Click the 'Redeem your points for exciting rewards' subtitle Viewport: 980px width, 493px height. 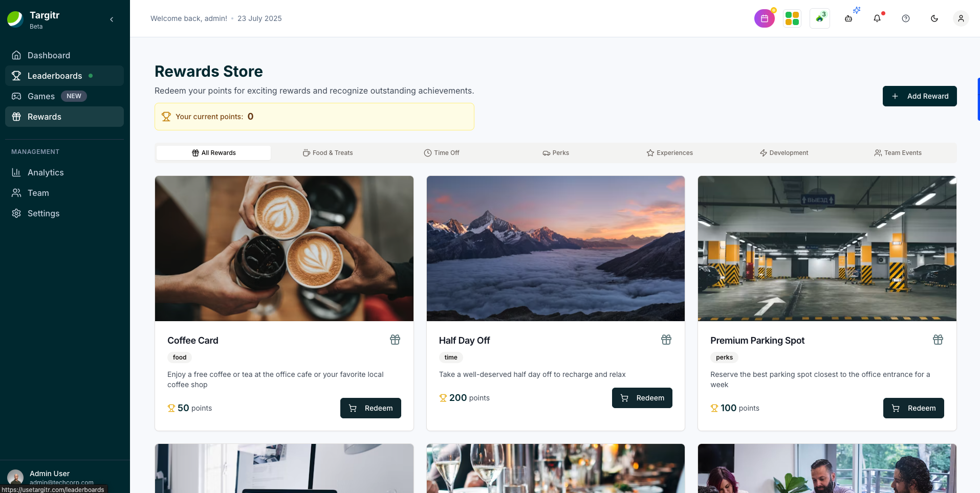314,91
